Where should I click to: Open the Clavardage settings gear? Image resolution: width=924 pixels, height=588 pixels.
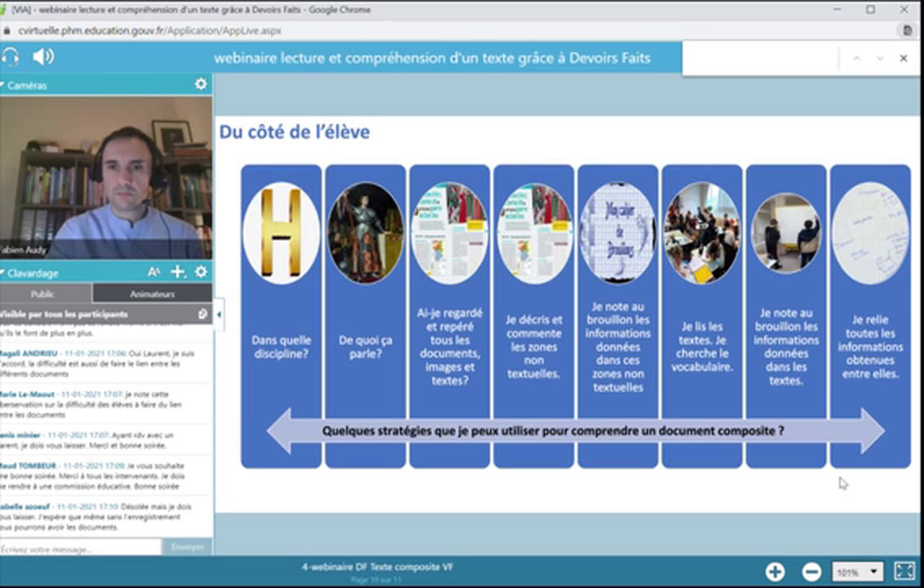200,272
